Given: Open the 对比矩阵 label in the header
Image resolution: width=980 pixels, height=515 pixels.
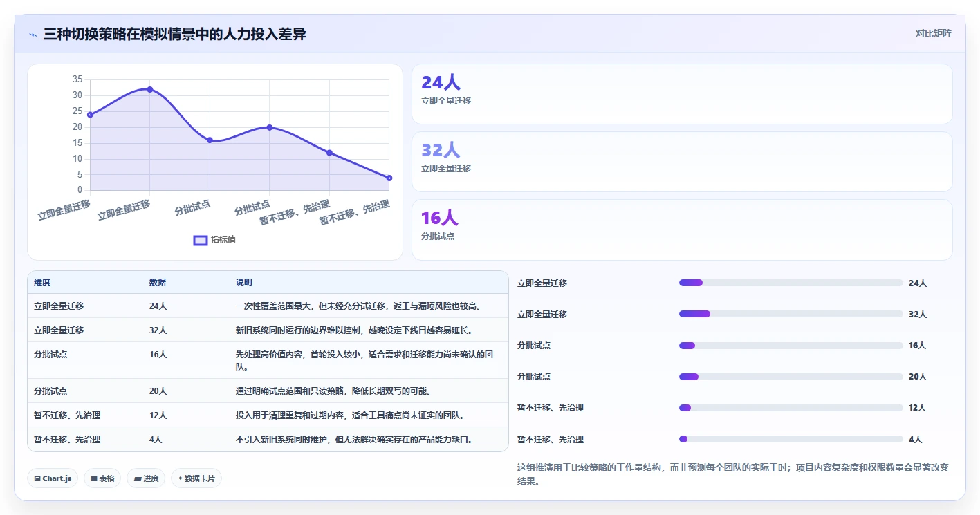Looking at the screenshot, I should [933, 33].
